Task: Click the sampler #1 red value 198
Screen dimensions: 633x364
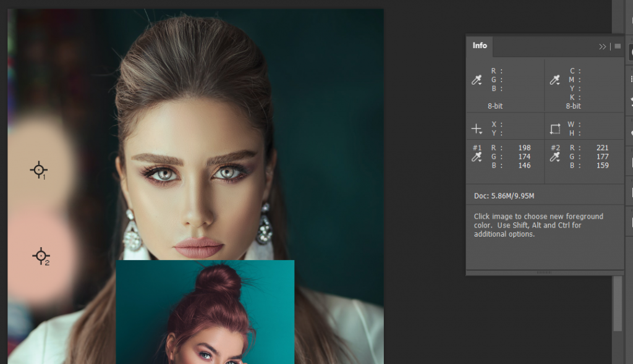Action: [524, 148]
